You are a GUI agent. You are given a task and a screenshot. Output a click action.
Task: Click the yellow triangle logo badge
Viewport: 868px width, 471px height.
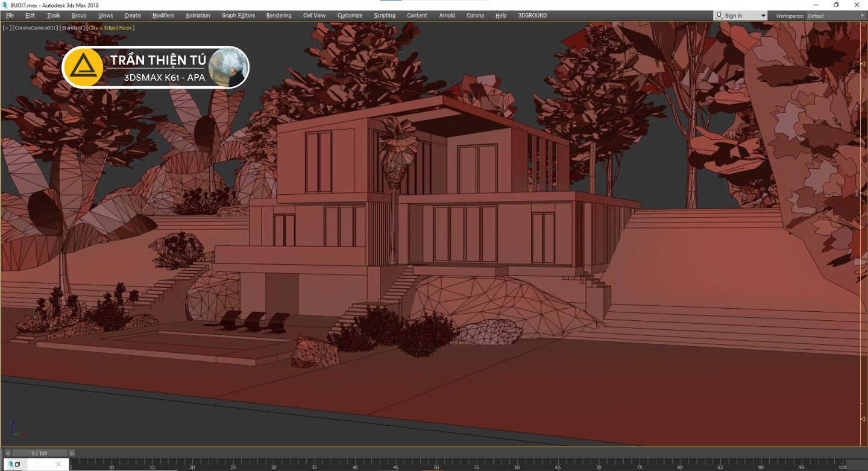[83, 68]
